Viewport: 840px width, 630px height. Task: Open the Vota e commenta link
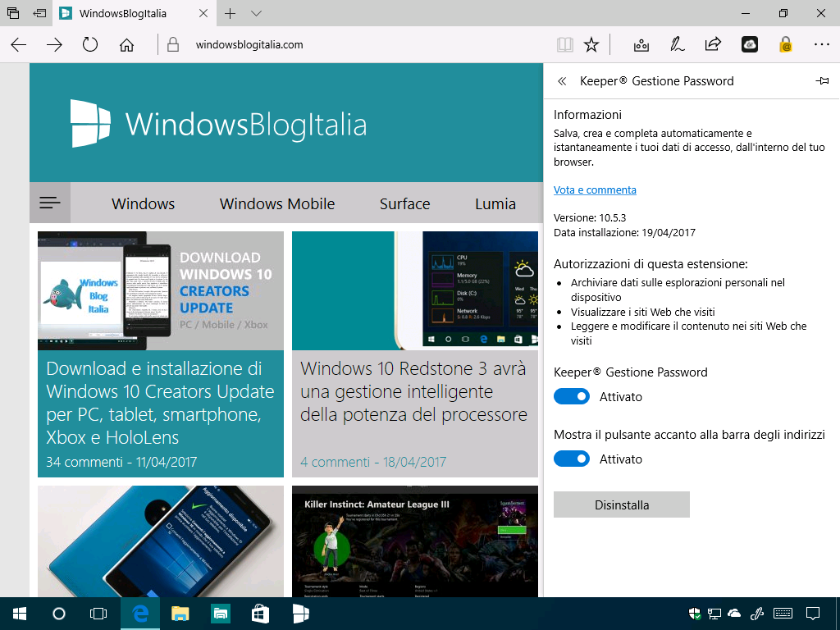595,189
